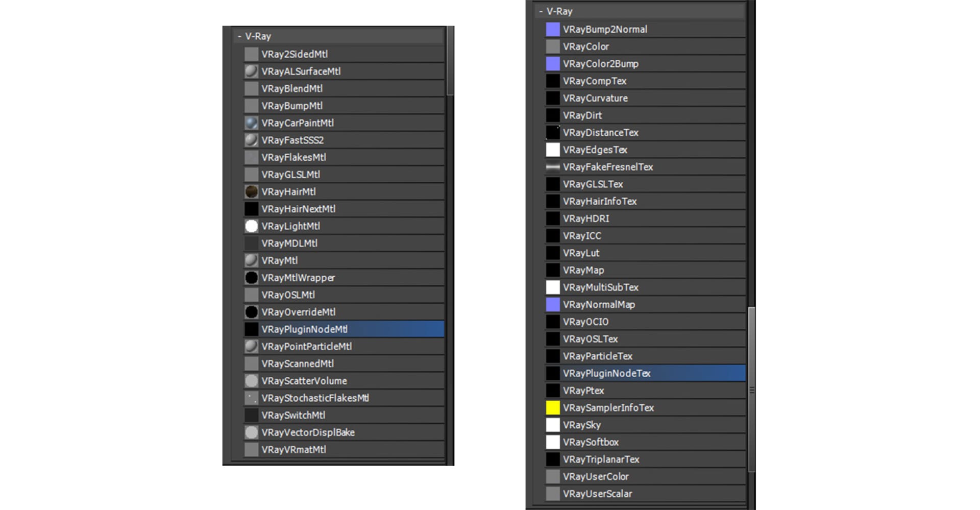Click the VRayMtl sphere icon

(251, 260)
